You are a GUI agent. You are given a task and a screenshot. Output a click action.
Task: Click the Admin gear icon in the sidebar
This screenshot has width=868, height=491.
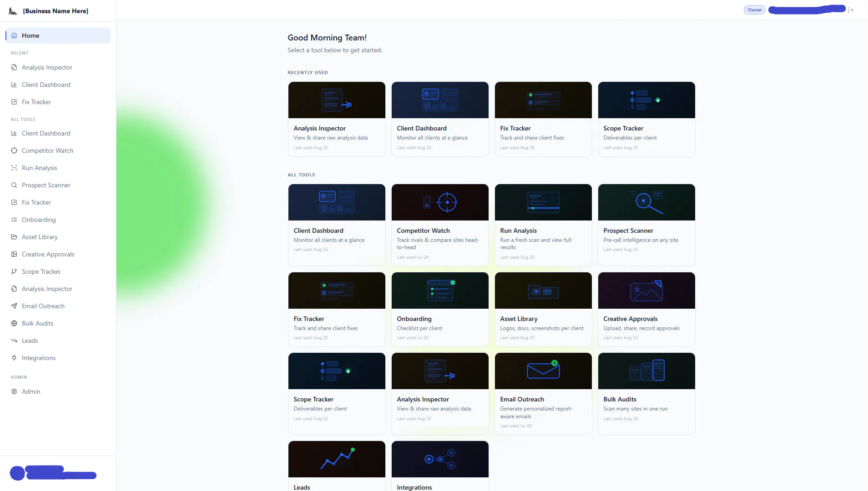(x=14, y=391)
